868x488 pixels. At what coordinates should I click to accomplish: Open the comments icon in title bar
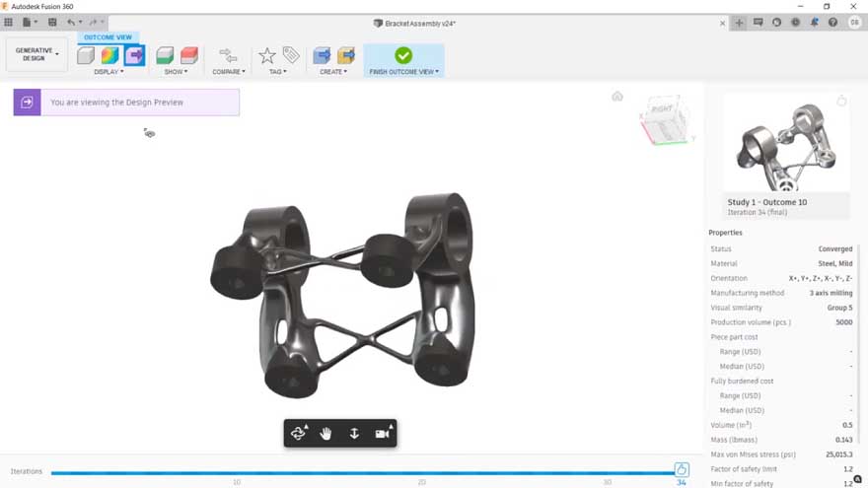coord(758,22)
